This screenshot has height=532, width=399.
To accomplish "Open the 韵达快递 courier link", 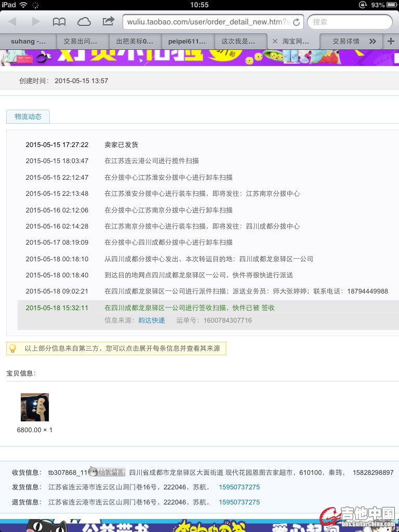I will (151, 320).
